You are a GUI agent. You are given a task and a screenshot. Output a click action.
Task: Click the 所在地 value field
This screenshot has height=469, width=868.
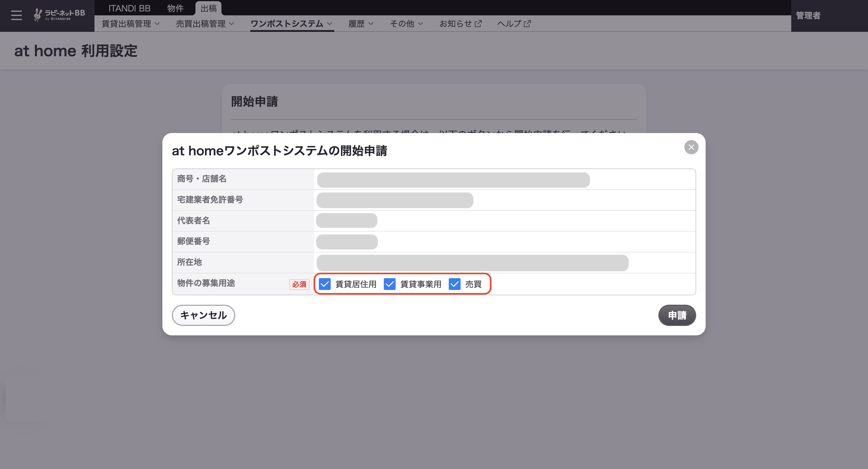pyautogui.click(x=472, y=263)
